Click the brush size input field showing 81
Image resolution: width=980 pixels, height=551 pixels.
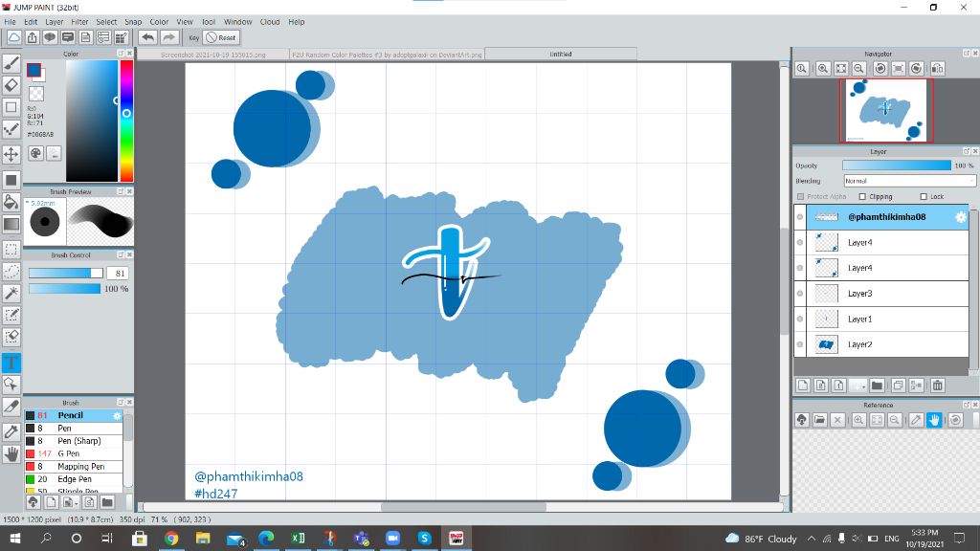tap(118, 273)
